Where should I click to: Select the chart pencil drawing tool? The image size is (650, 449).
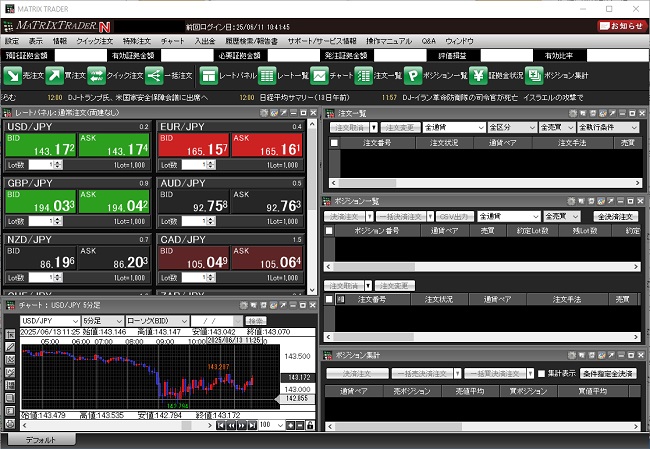(10, 347)
